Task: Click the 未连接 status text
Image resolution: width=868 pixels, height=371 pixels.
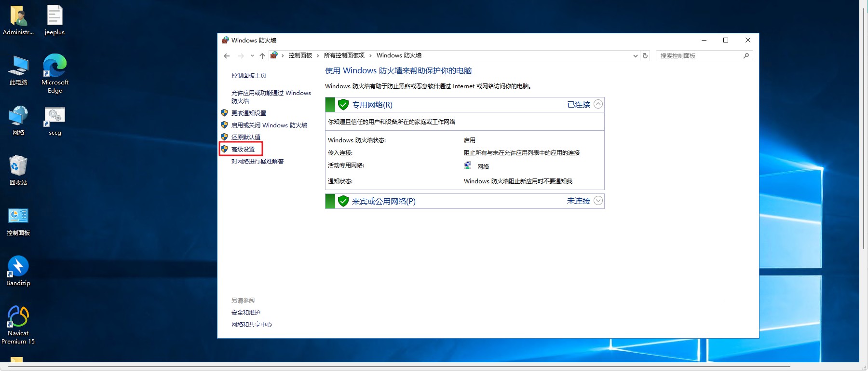Action: [x=579, y=201]
